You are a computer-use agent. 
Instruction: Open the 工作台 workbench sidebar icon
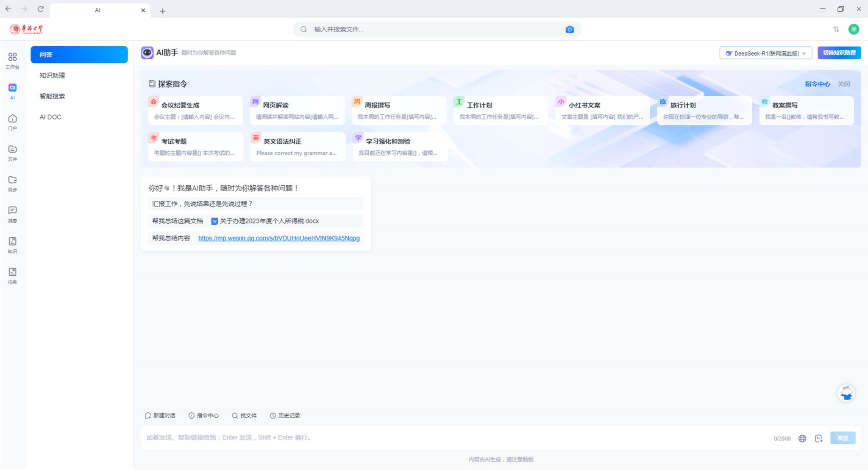(x=12, y=60)
